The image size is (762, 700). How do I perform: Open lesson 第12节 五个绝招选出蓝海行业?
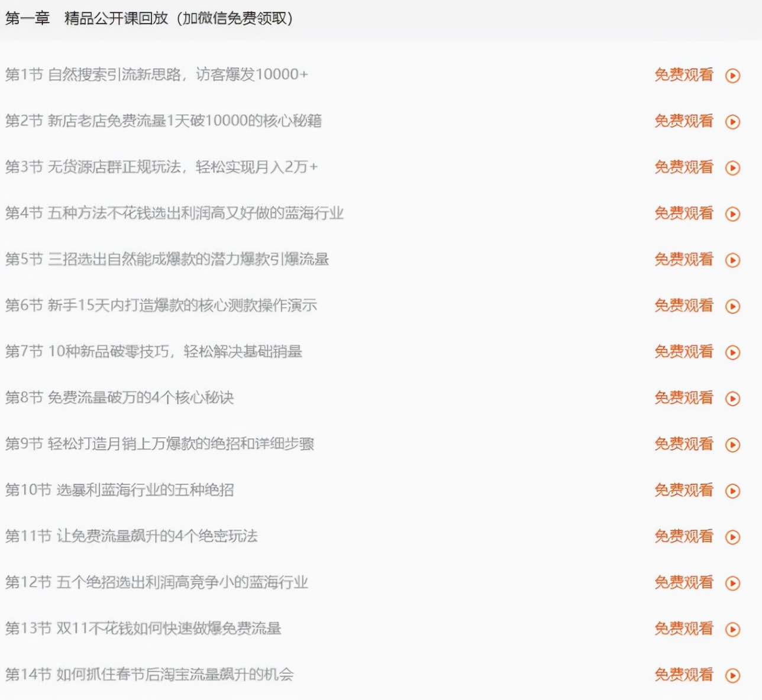pyautogui.click(x=157, y=582)
